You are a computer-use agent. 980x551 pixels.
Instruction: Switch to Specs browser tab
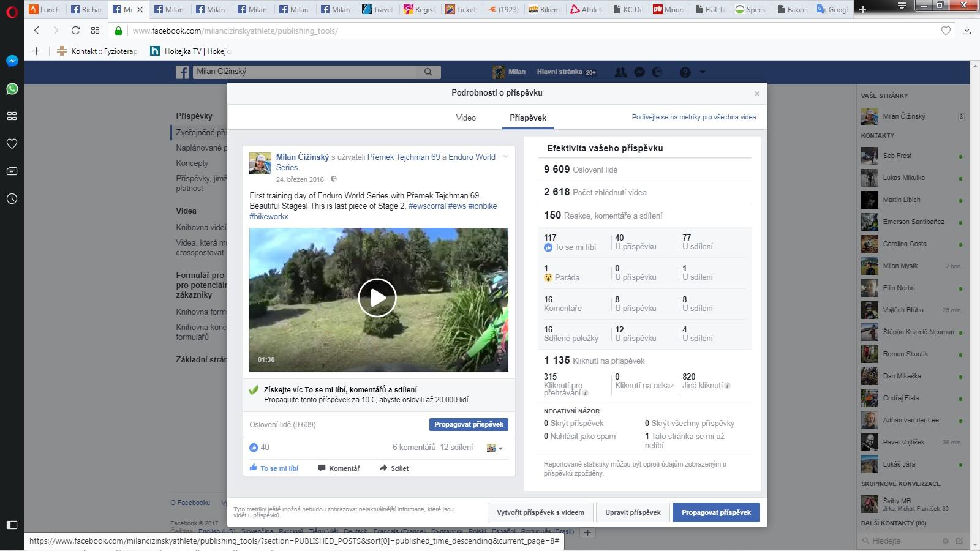coord(751,9)
